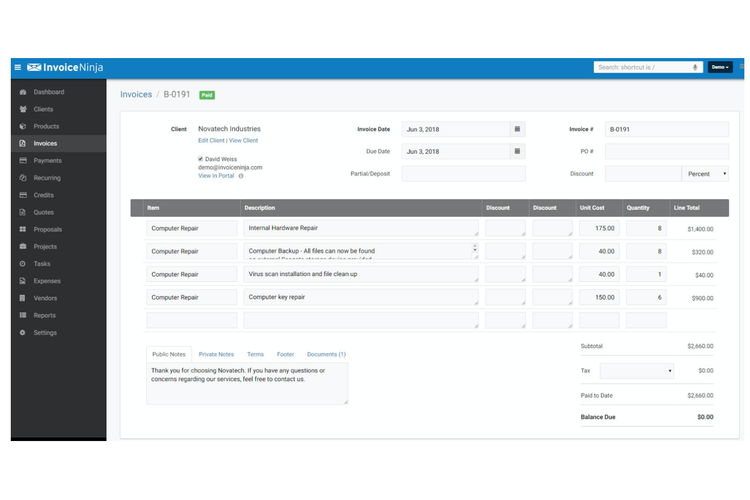Screen dimensions: 750x500
Task: Click the $1,400.00 line total
Action: tap(700, 229)
